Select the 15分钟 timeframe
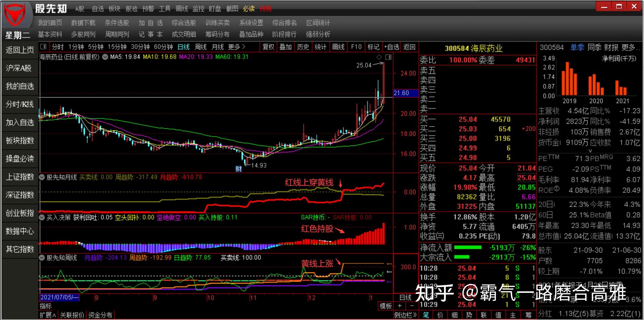The image size is (644, 320). pyautogui.click(x=117, y=47)
